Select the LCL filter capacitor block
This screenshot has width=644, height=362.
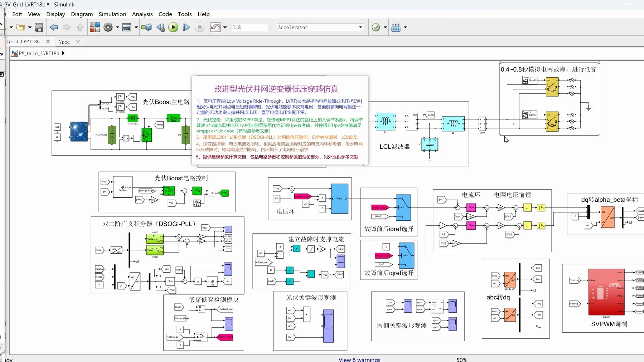430,145
